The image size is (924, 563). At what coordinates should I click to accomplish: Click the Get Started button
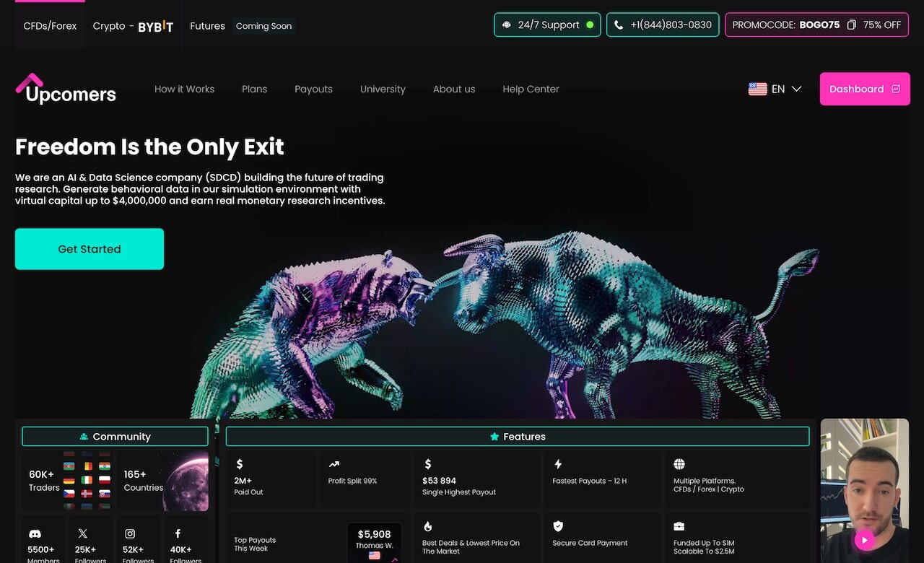coord(90,249)
